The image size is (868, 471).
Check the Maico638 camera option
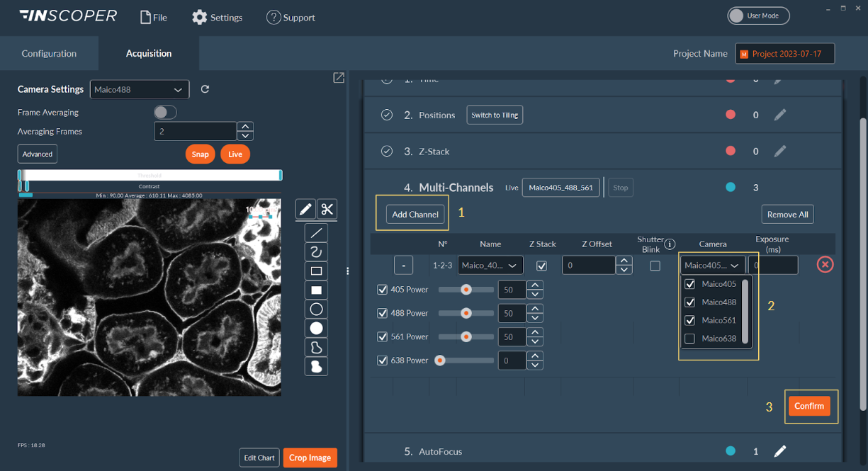(689, 339)
